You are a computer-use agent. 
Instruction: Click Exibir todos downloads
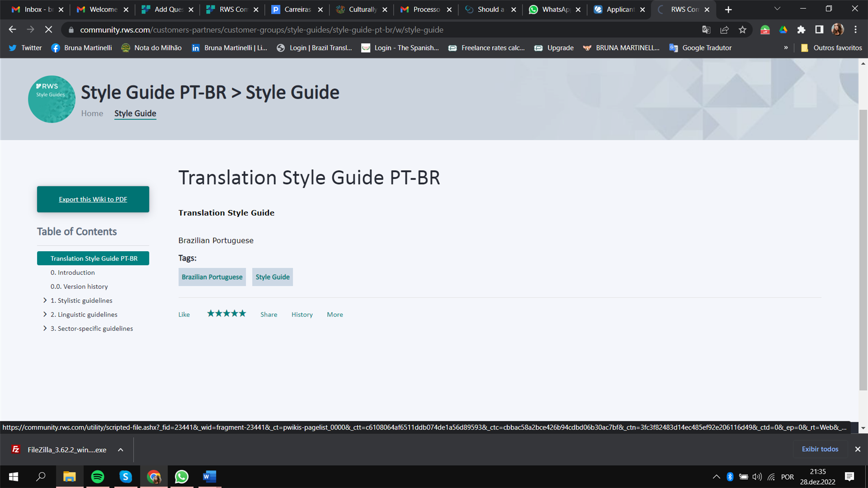coord(820,449)
